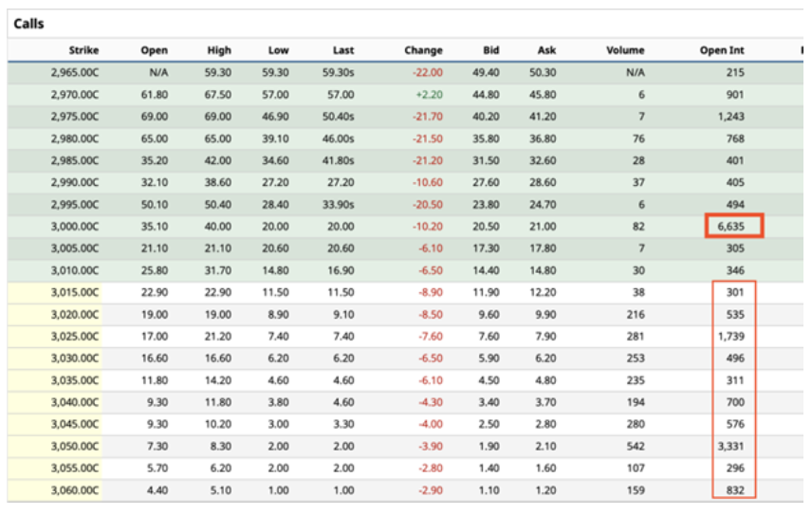812x514 pixels.
Task: Sort by the Bid column header
Action: point(490,50)
